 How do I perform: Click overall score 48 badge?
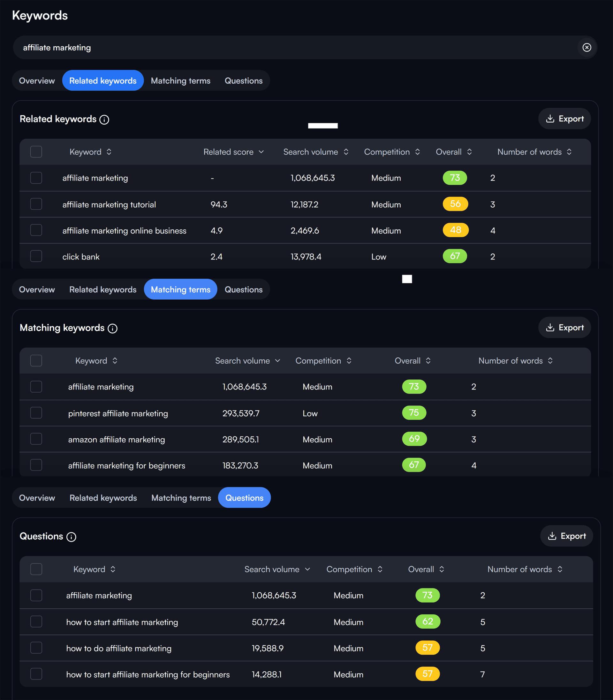pos(456,230)
